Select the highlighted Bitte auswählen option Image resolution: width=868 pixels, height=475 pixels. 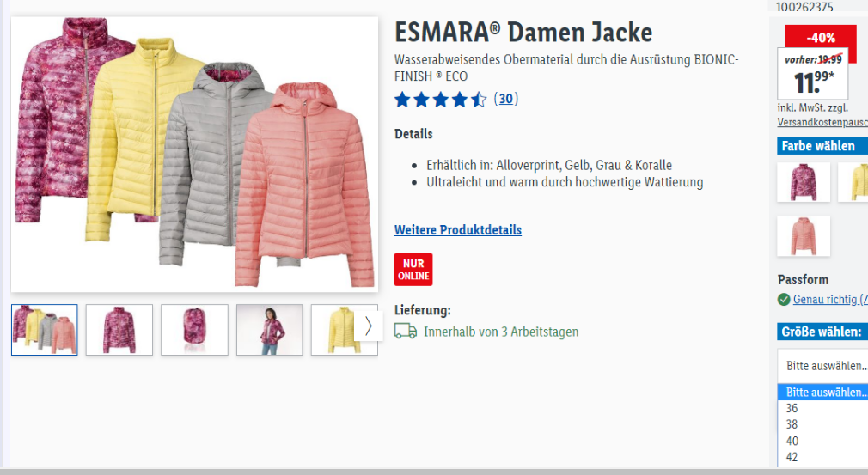click(822, 392)
